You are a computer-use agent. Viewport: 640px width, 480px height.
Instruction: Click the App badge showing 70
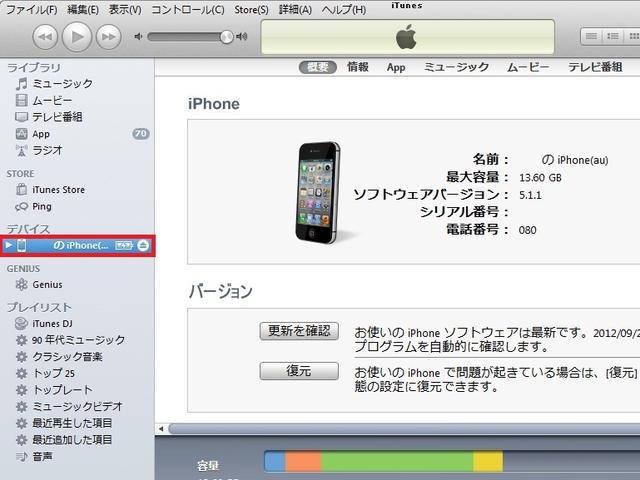(x=141, y=133)
